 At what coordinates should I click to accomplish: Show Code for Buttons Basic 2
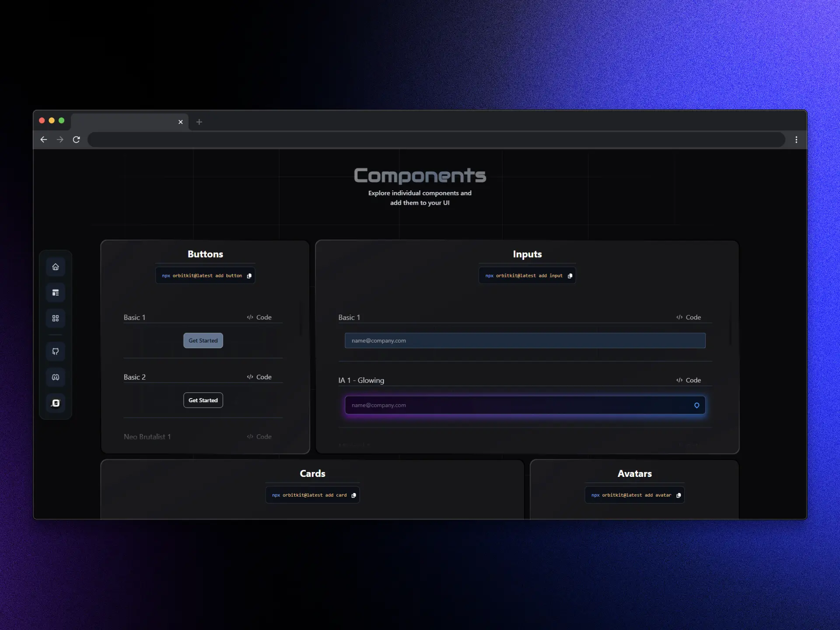tap(259, 377)
